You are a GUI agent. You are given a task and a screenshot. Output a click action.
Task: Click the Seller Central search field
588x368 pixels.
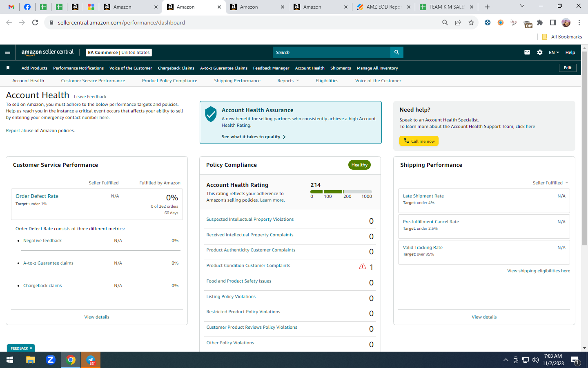tap(332, 52)
